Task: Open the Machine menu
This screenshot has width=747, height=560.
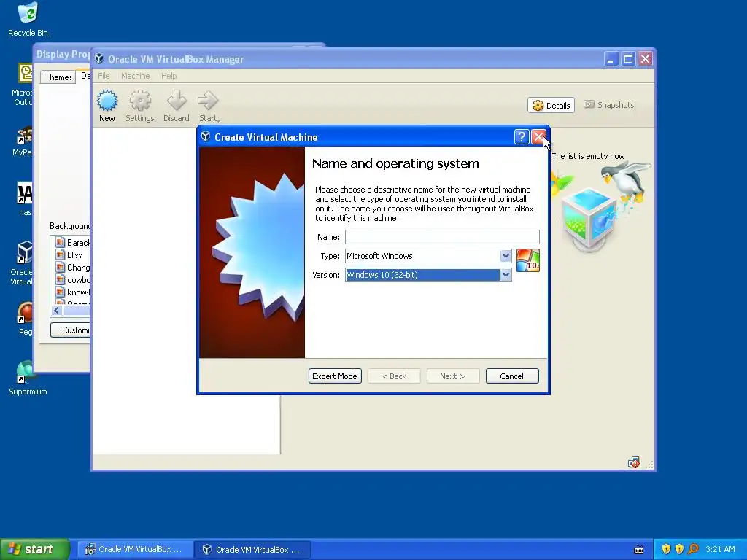Action: (135, 76)
